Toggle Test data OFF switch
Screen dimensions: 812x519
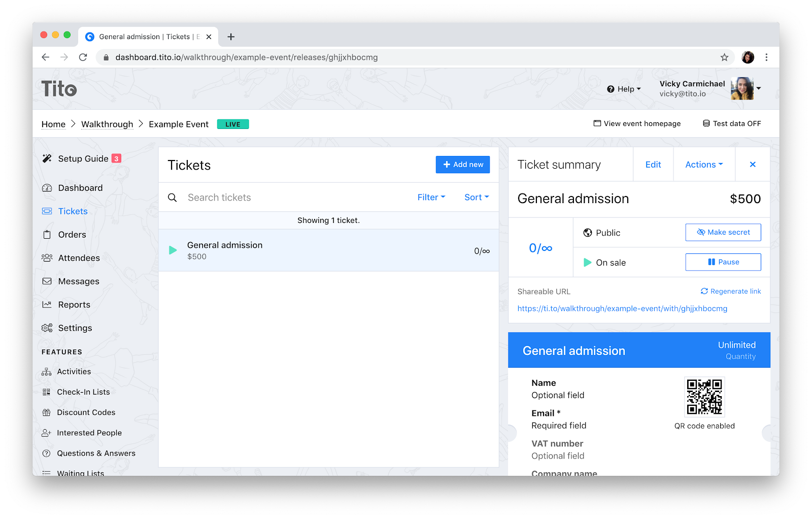click(732, 123)
